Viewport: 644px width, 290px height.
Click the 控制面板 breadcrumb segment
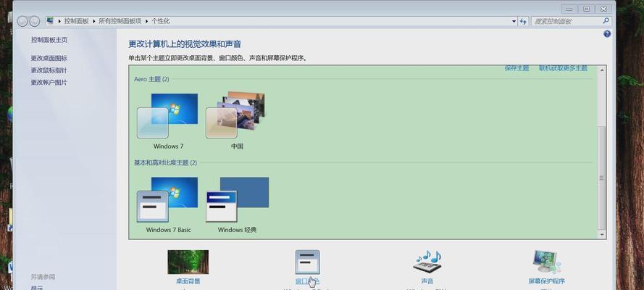point(76,21)
